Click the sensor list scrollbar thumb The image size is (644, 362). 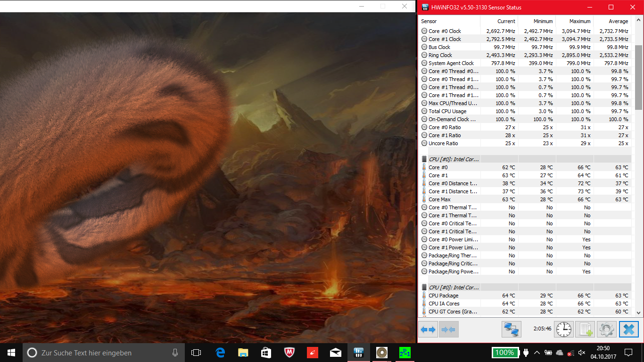point(639,78)
